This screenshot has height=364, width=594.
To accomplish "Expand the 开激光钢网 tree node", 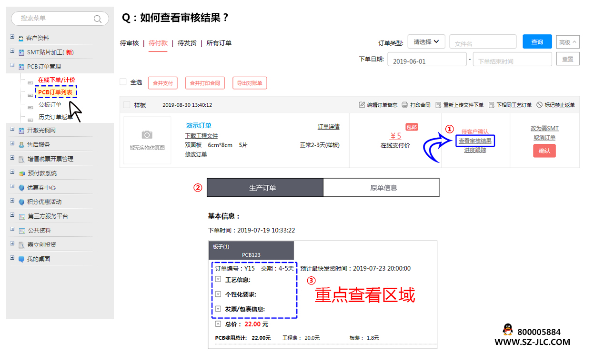I will [12, 129].
